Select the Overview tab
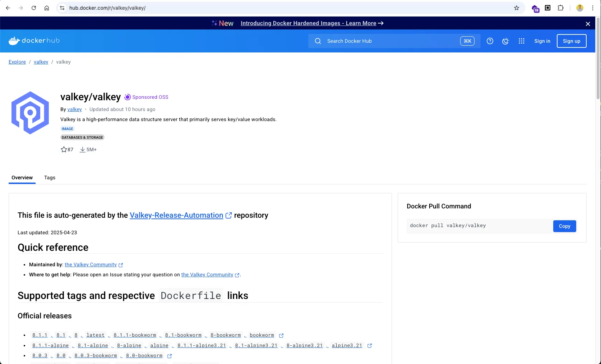Screen dimensions: 601x364 [22, 178]
